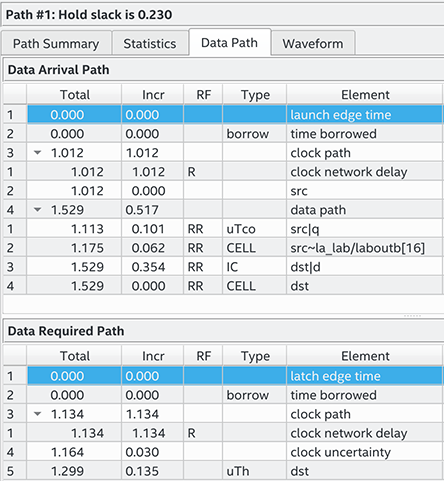The width and height of the screenshot is (444, 481).
Task: Click the Element column header in Data Arrival Path
Action: [x=365, y=95]
